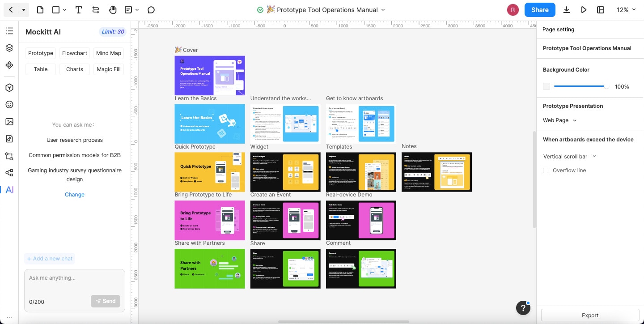Select the AI panel icon in sidebar
Image resolution: width=644 pixels, height=324 pixels.
(9, 190)
